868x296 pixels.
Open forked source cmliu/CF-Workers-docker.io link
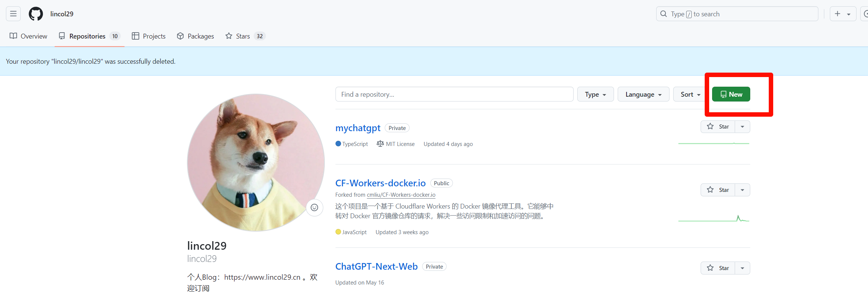pyautogui.click(x=401, y=195)
